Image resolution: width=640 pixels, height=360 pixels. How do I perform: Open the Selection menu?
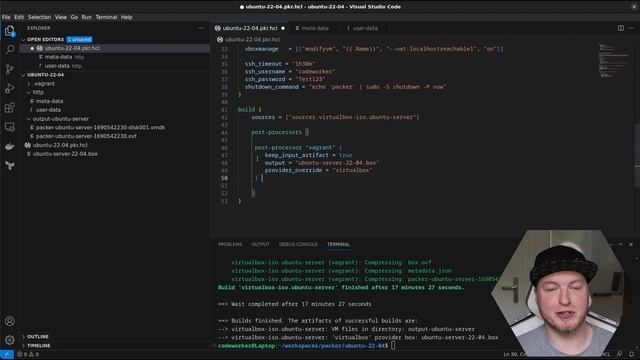(39, 17)
